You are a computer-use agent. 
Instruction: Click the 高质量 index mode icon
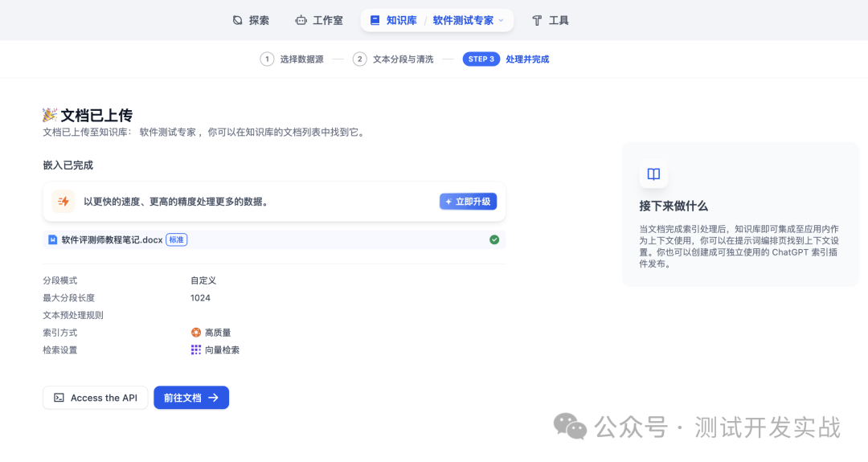[196, 333]
